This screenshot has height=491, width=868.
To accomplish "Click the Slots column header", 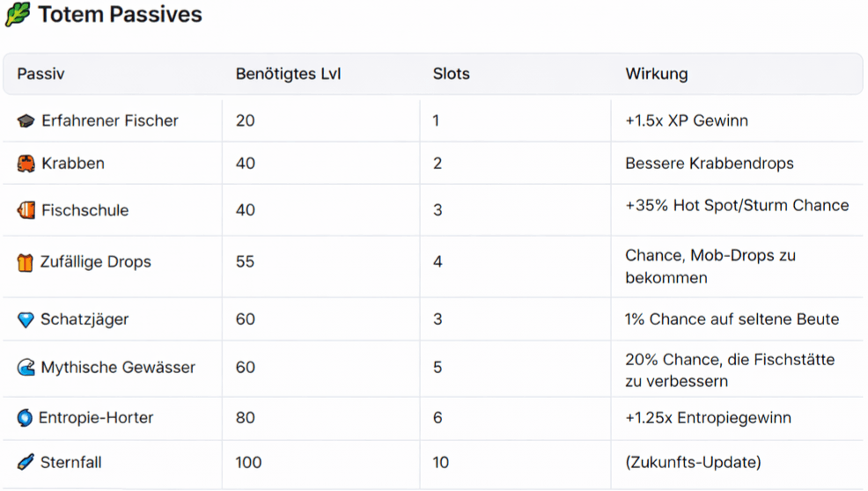I will pos(451,74).
